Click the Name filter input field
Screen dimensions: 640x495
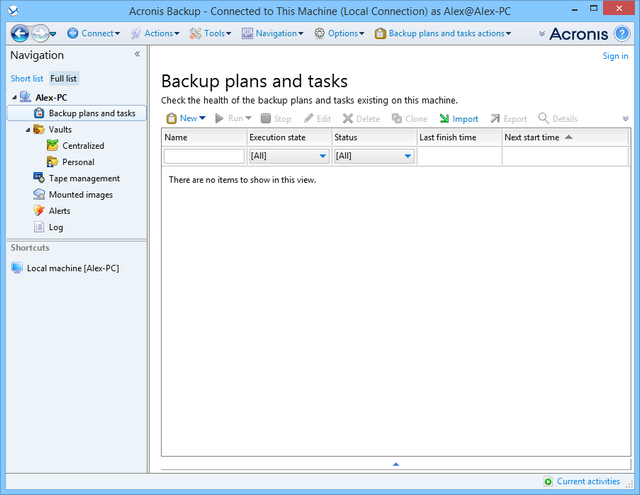[x=204, y=156]
